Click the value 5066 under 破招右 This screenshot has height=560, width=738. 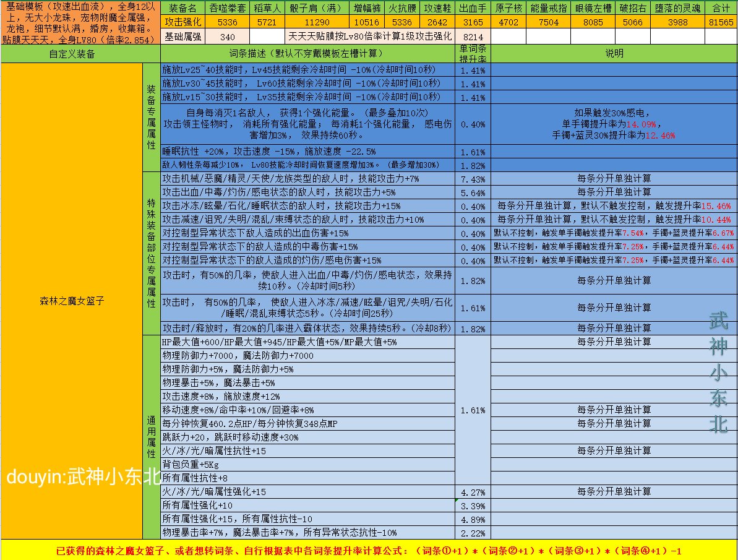(x=633, y=22)
